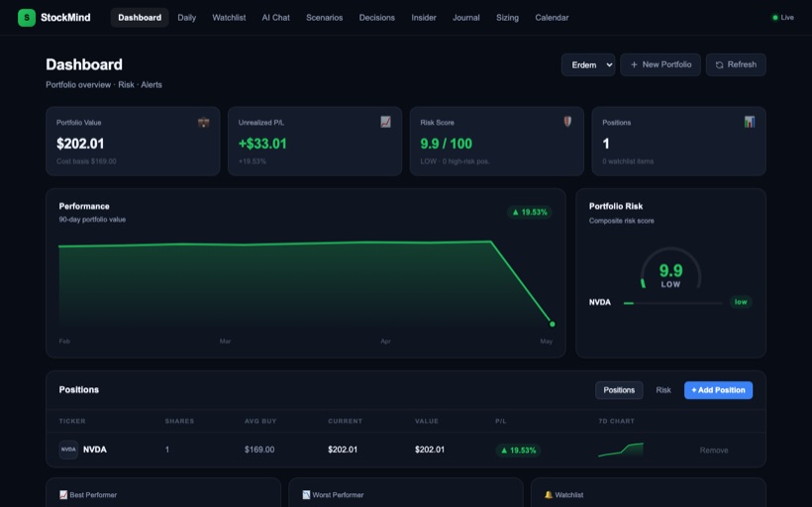Viewport: 812px width, 507px height.
Task: Click the 9.9 LOW risk gauge
Action: click(670, 268)
